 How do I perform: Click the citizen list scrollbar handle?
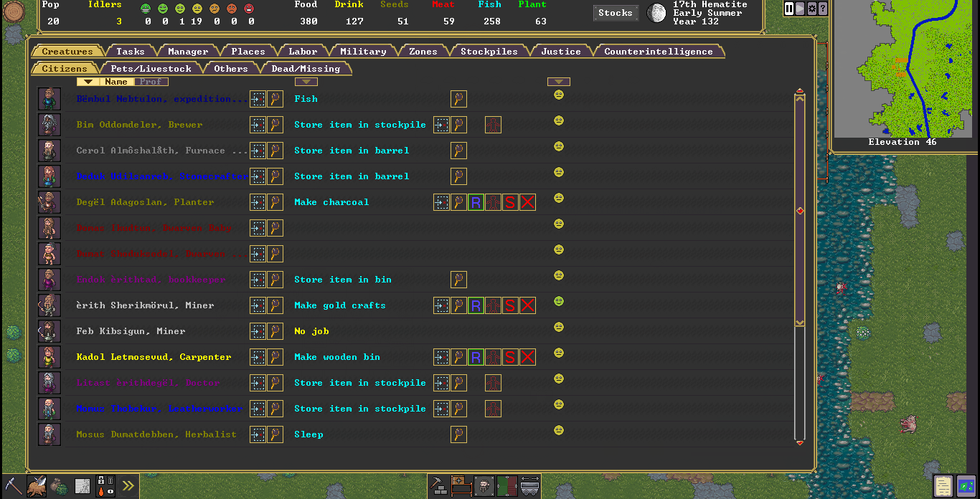pyautogui.click(x=800, y=211)
